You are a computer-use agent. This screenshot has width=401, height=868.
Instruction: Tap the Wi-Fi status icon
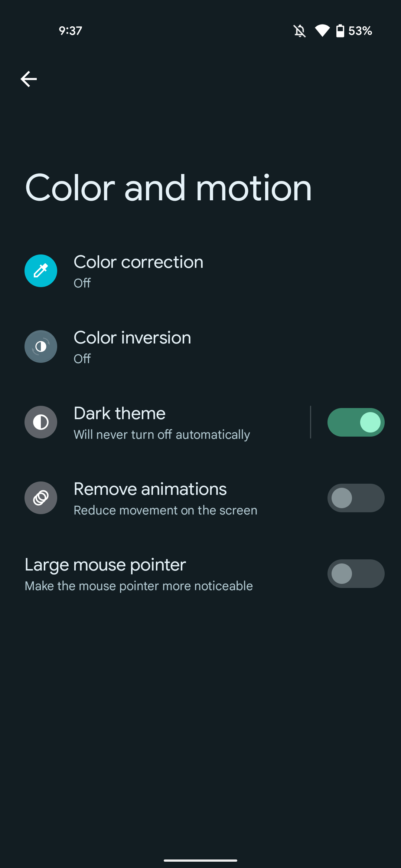[322, 31]
